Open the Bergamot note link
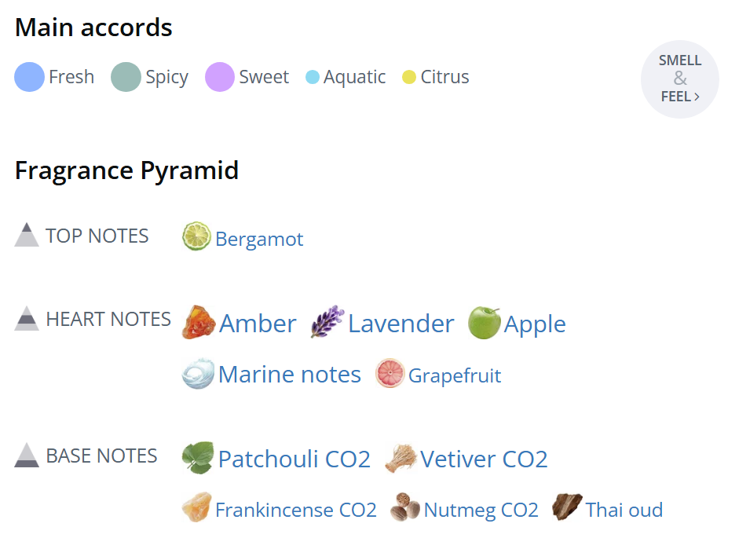The height and width of the screenshot is (560, 739). click(259, 240)
